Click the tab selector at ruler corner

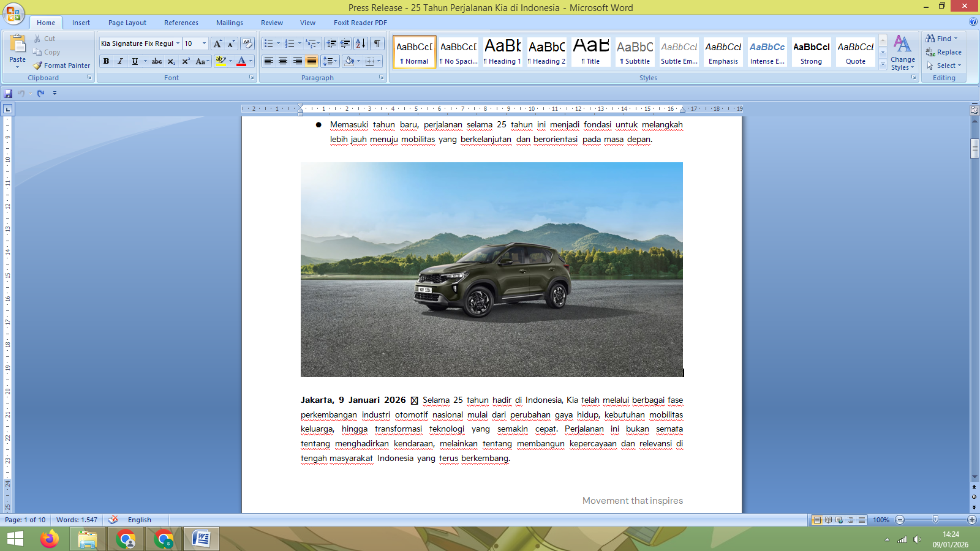click(x=7, y=109)
